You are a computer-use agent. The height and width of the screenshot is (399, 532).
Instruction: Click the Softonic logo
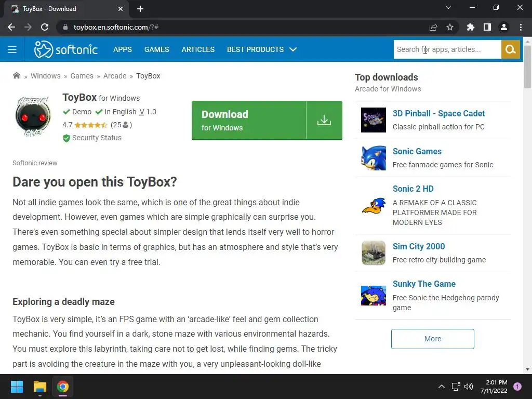[x=66, y=49]
